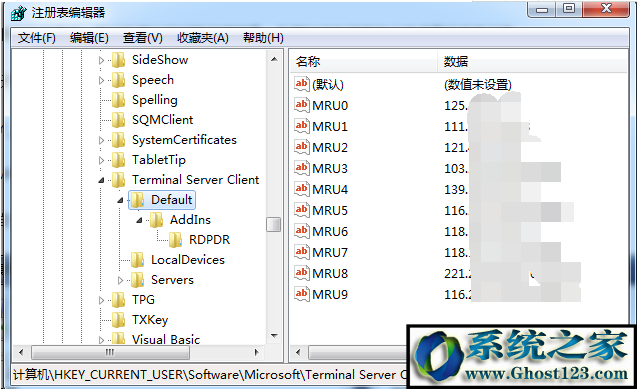Viewport: 637px width, 389px height.
Task: Minimize the registry editor window
Action: pos(542,10)
